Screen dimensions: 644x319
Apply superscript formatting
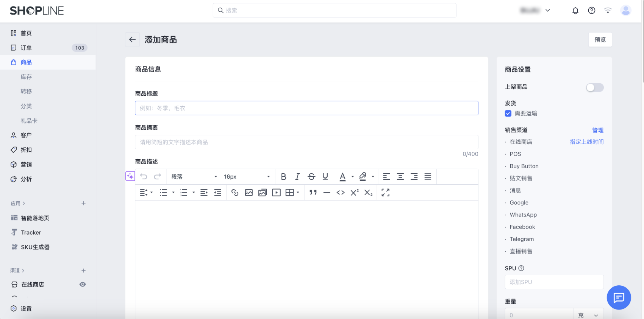(355, 193)
